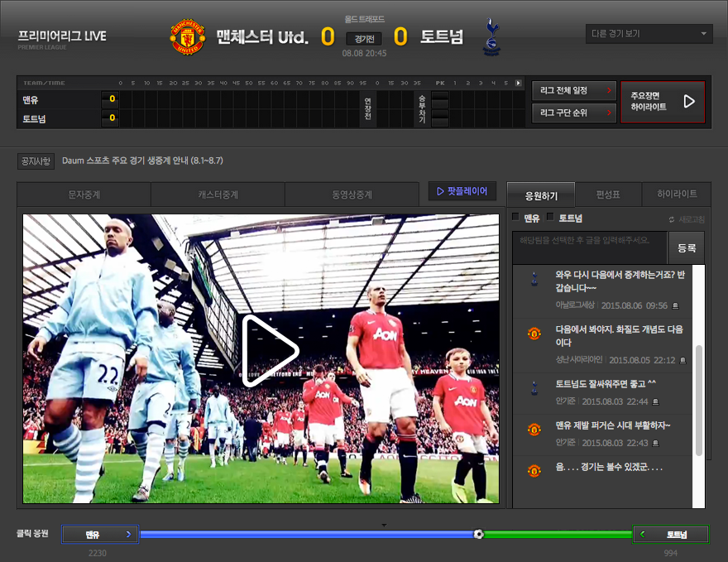Expand 리그 구단 순위 standings

(x=573, y=113)
